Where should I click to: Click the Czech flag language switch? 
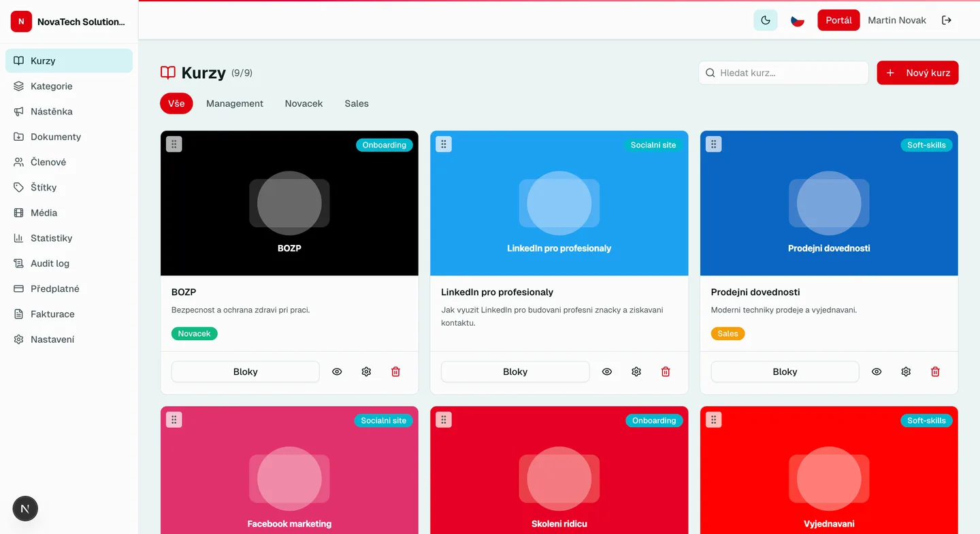(x=797, y=20)
